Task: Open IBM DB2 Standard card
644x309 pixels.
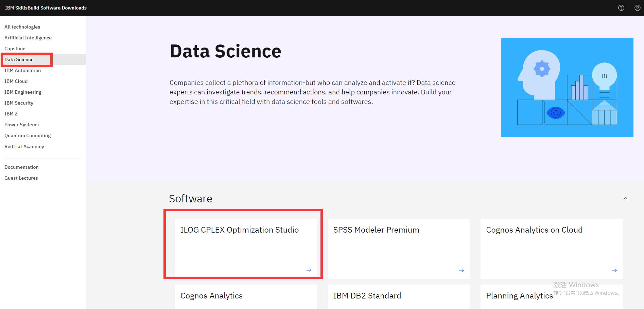Action: click(x=399, y=297)
